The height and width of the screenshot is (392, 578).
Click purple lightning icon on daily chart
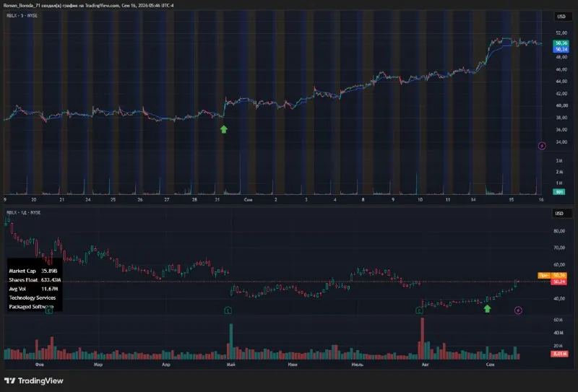pos(518,310)
